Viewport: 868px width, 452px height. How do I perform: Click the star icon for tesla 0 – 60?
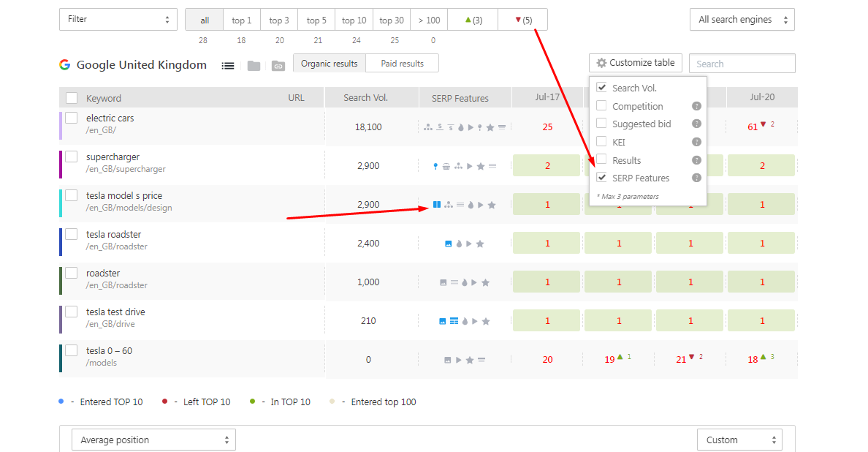469,360
